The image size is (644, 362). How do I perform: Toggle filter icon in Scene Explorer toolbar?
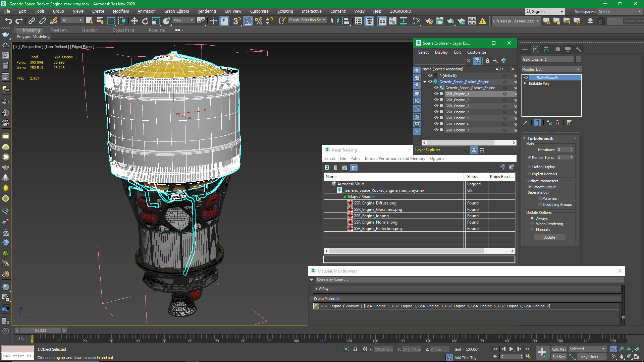point(477,61)
